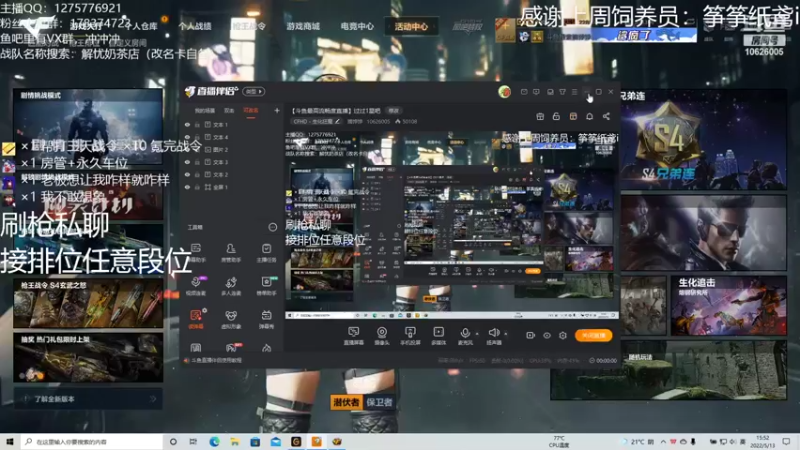This screenshot has height=450, width=800.
Task: Open the microphone dropdown arrow
Action: click(477, 334)
